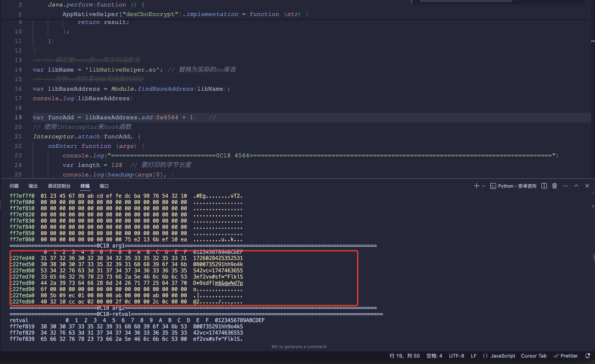Click 0x4564 value on line 19
This screenshot has height=364, width=595.
pos(167,118)
